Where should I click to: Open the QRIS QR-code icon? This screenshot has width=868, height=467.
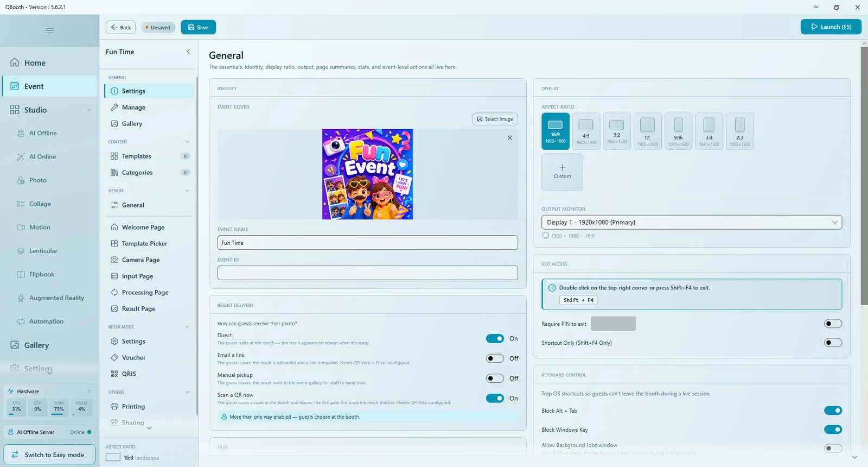pos(114,374)
